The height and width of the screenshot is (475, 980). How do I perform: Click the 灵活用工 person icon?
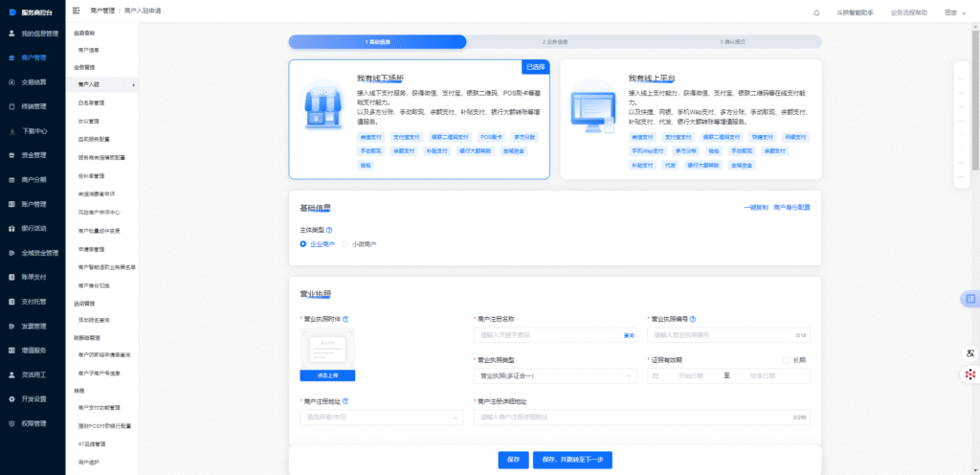pos(11,374)
